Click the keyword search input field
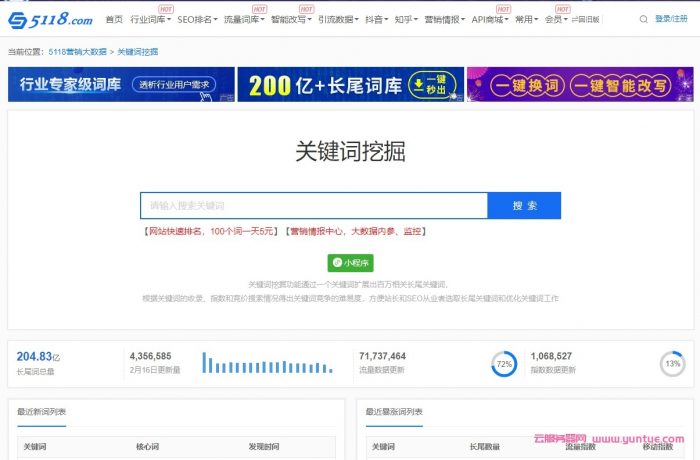The height and width of the screenshot is (460, 700). (313, 205)
